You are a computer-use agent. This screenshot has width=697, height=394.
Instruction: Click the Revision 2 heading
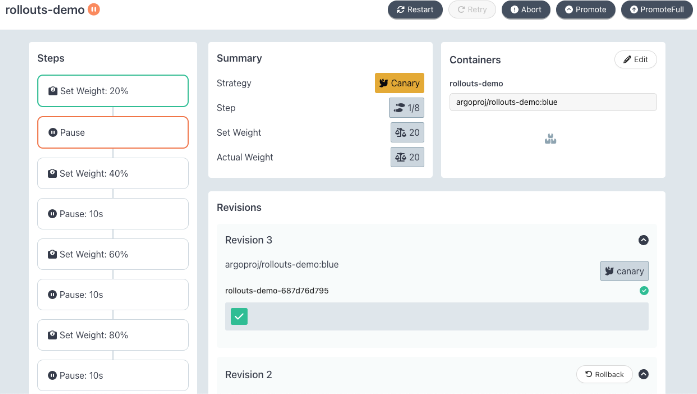point(248,374)
